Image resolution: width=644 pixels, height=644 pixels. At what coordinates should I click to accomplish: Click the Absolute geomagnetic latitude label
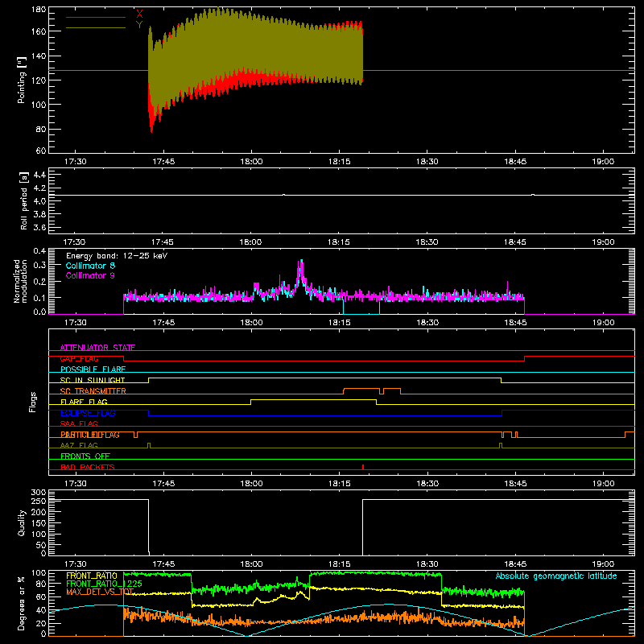point(556,576)
